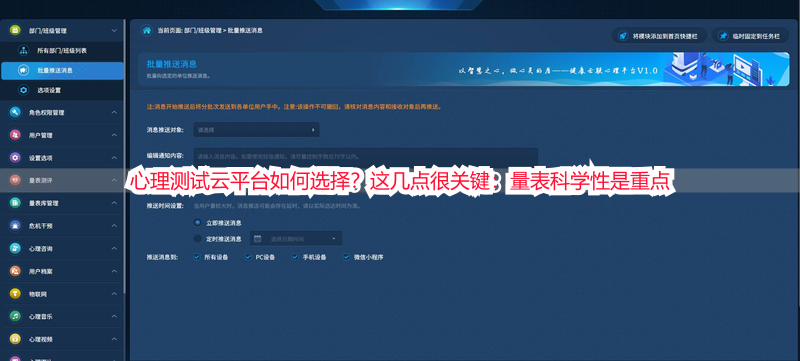The image size is (800, 361).
Task: Click the 心理咨询 sidebar icon
Action: click(15, 248)
